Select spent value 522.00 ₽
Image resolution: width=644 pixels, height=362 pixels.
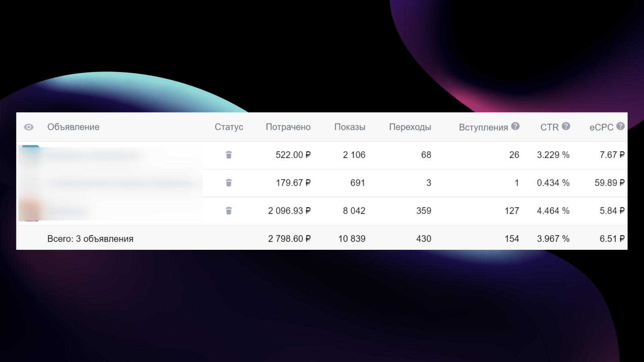click(293, 155)
